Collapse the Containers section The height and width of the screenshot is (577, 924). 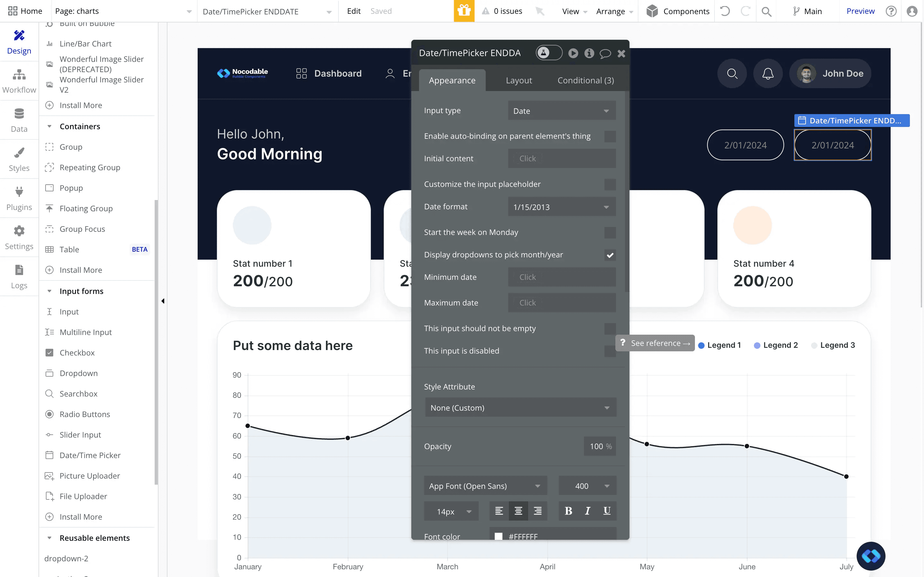(x=49, y=126)
